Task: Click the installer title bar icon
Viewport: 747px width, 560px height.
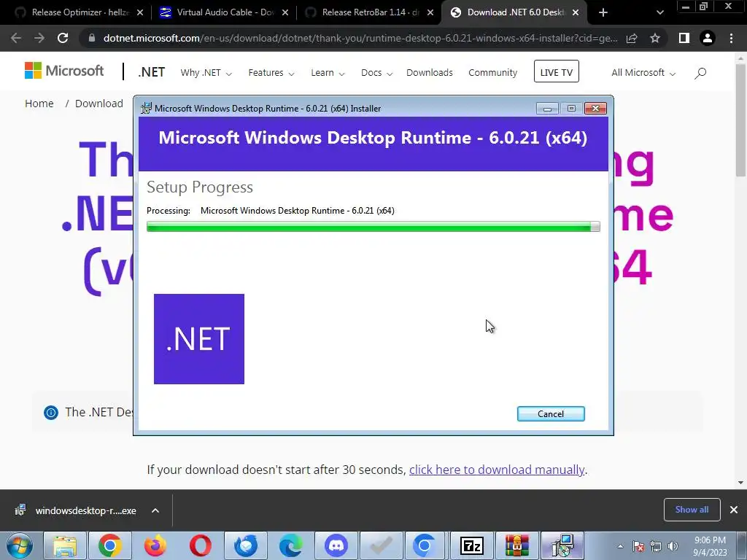Action: (146, 109)
